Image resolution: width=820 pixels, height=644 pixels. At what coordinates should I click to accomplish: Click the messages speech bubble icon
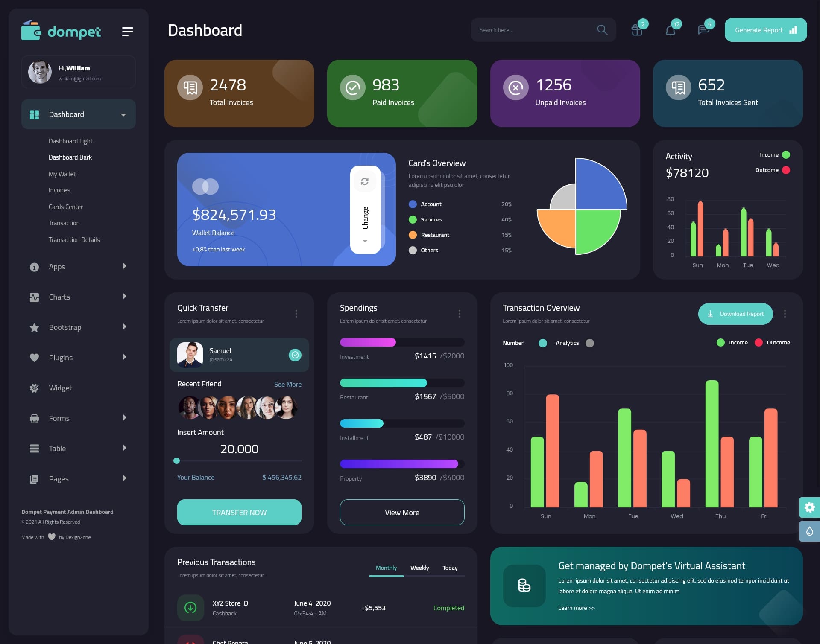[703, 30]
